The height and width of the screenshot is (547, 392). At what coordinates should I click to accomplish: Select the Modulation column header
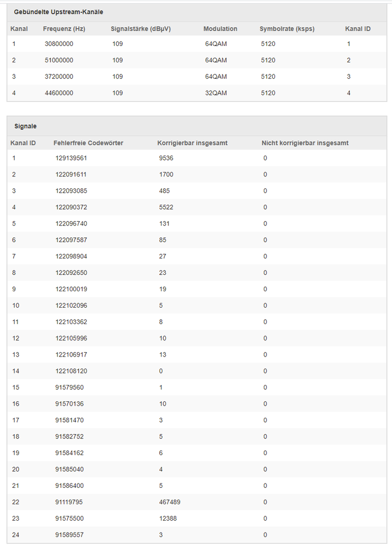tap(220, 28)
